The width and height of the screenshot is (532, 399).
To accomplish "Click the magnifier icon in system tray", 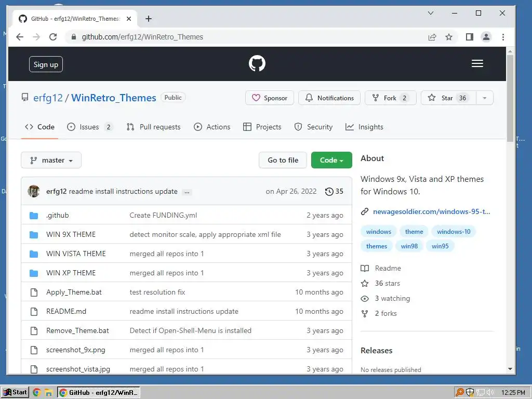I will (459, 393).
